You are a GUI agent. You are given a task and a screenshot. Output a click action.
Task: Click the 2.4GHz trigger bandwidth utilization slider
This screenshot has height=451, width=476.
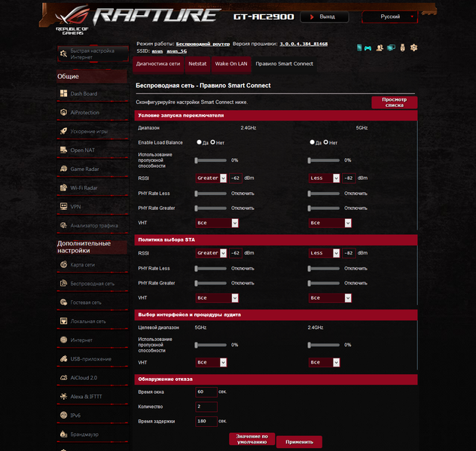click(211, 160)
